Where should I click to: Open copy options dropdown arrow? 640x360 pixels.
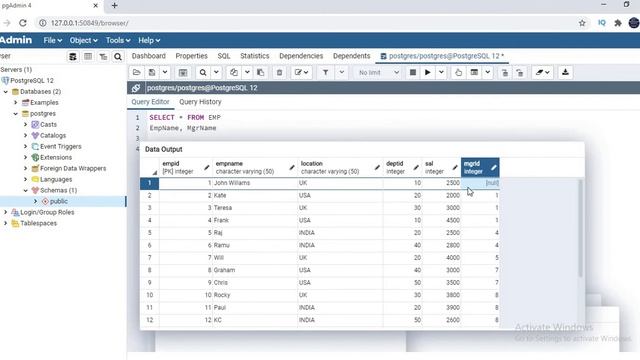tap(247, 73)
